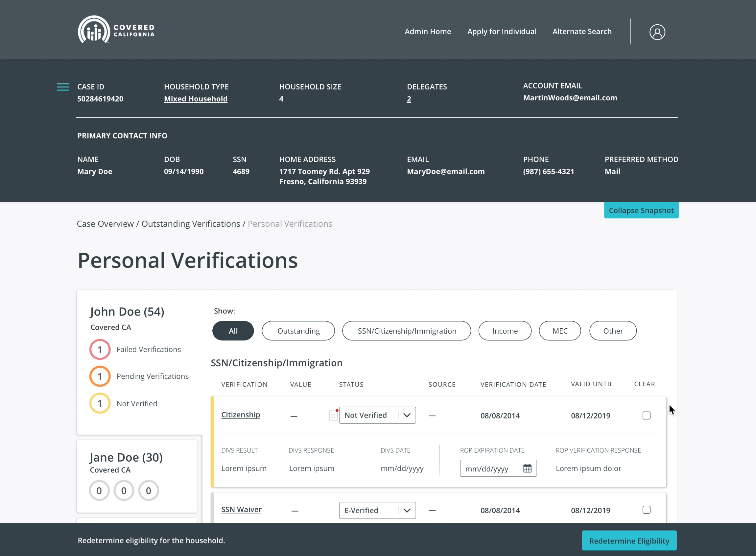
Task: Select the Income filter pill
Action: 505,331
